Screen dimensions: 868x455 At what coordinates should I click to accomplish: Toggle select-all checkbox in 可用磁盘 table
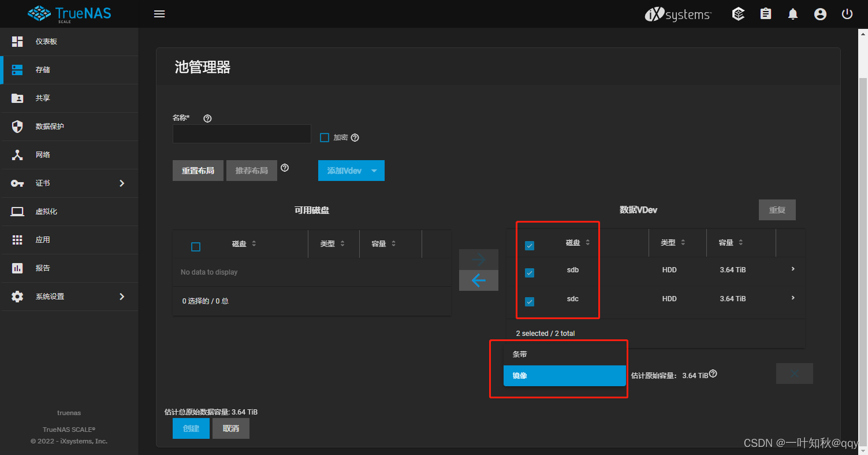point(196,247)
